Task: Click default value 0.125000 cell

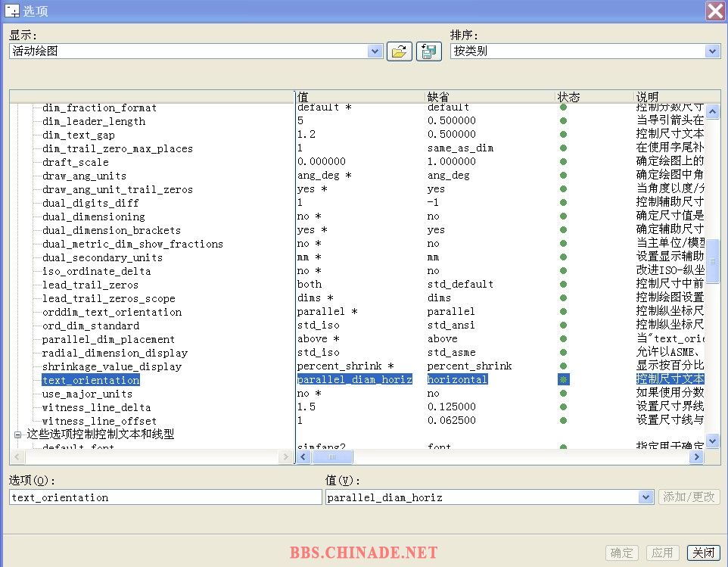Action: pos(452,407)
